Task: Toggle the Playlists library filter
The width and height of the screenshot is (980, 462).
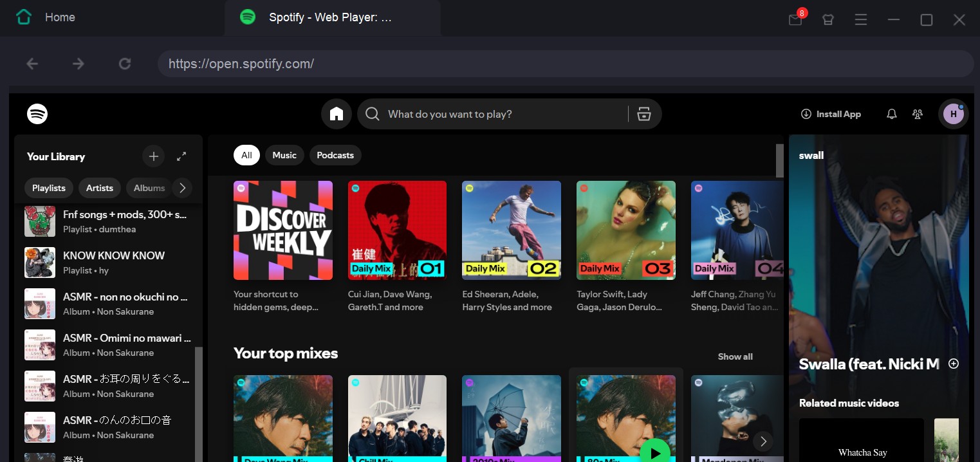Action: click(49, 188)
